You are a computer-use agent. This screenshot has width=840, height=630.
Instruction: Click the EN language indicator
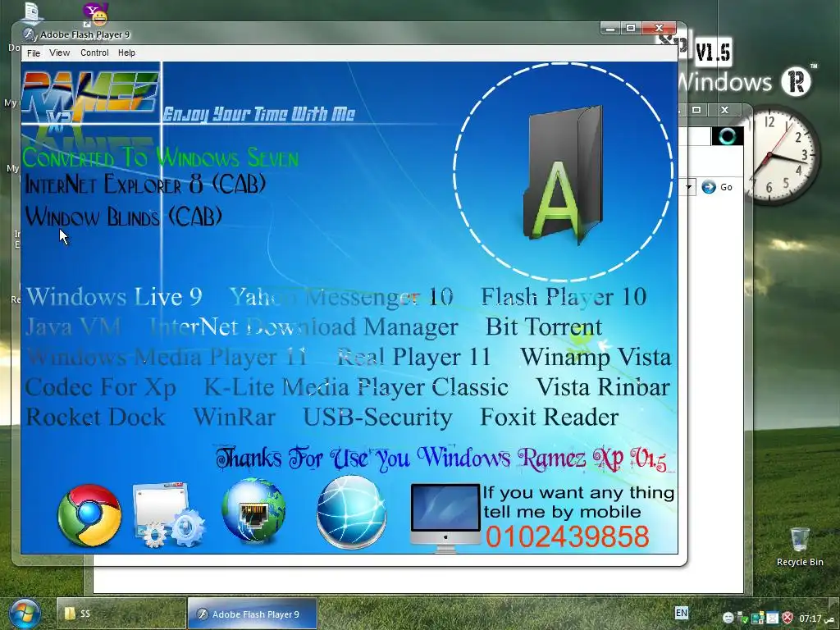point(681,613)
